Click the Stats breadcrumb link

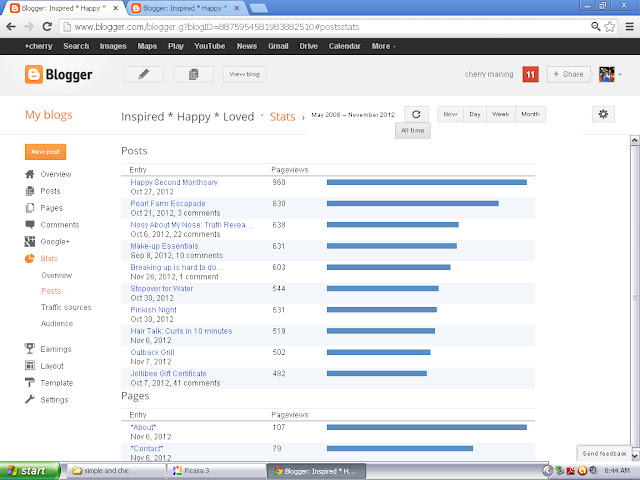coord(282,117)
